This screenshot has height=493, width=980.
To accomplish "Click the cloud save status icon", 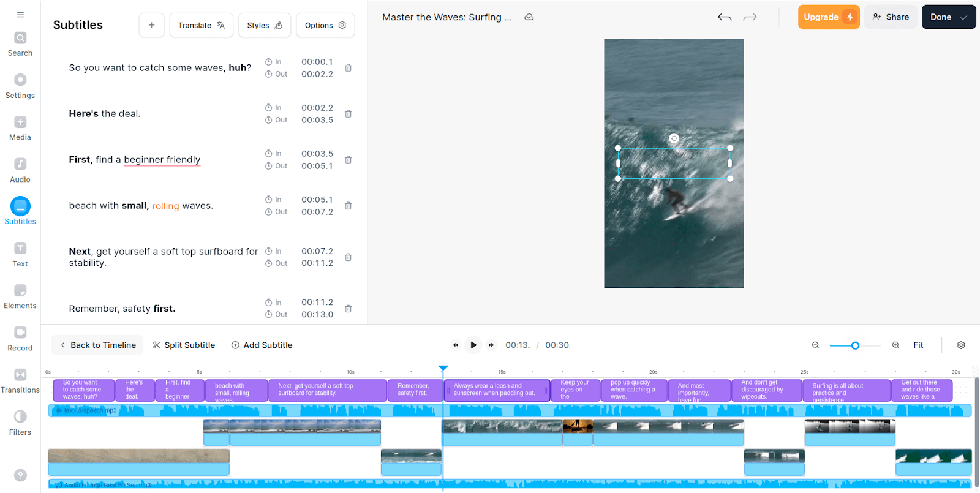I will pos(529,17).
